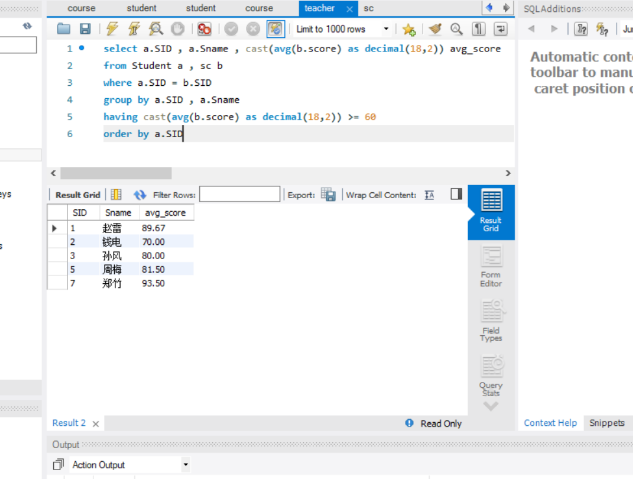Open the first student tab
Viewport: 633px width, 479px height.
pos(141,8)
